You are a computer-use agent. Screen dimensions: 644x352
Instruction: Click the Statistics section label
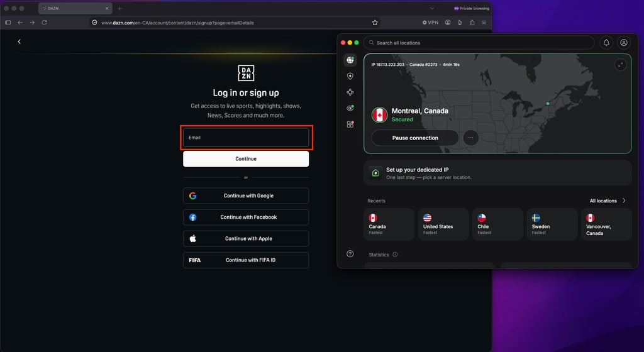(x=379, y=255)
